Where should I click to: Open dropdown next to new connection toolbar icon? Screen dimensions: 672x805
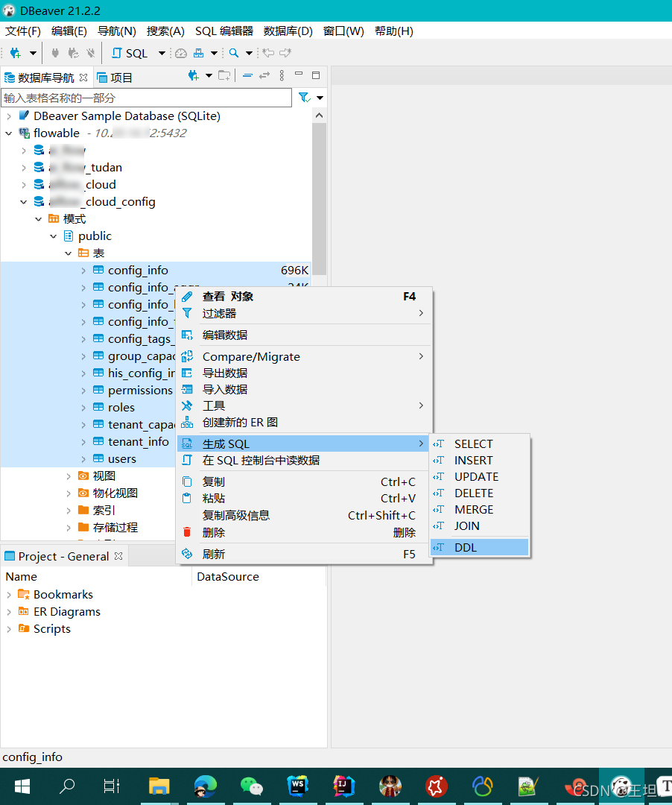pyautogui.click(x=33, y=53)
